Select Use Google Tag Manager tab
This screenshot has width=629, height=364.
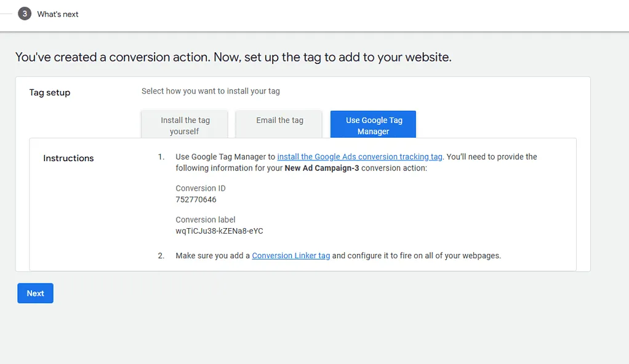coord(373,125)
